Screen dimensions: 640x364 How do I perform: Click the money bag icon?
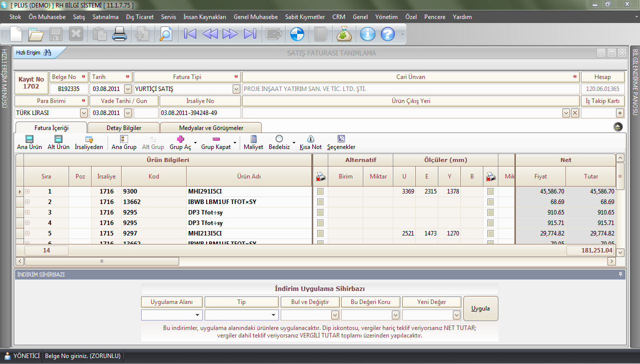tap(344, 34)
